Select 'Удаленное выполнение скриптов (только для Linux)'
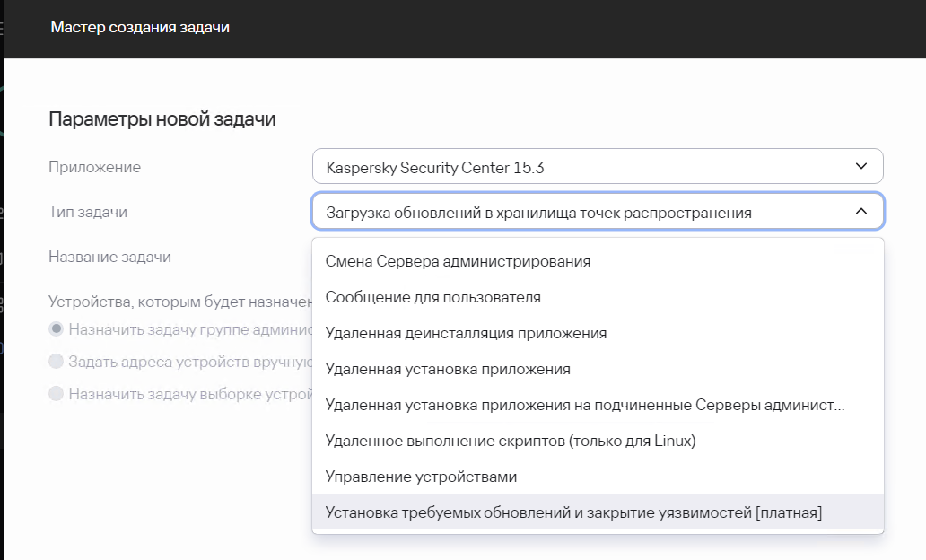 pos(511,441)
